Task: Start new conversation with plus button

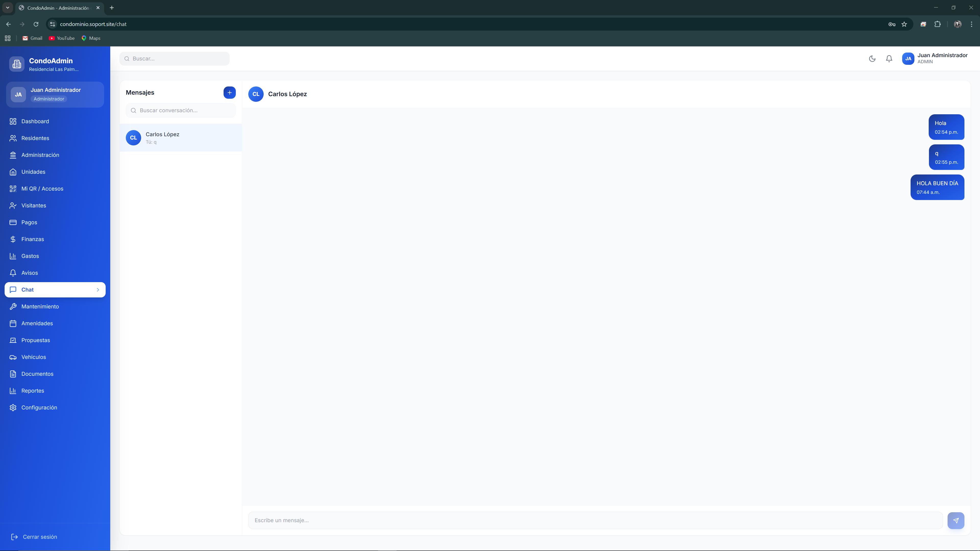Action: (x=229, y=92)
